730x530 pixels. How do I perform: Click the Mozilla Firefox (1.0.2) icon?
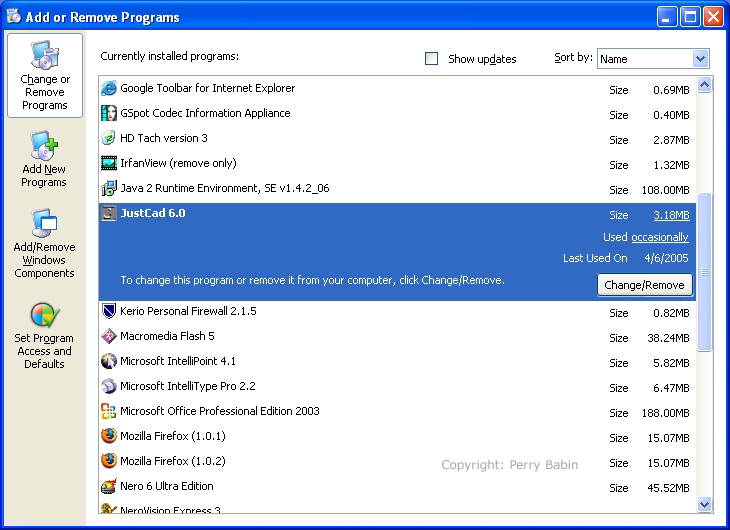tap(108, 461)
